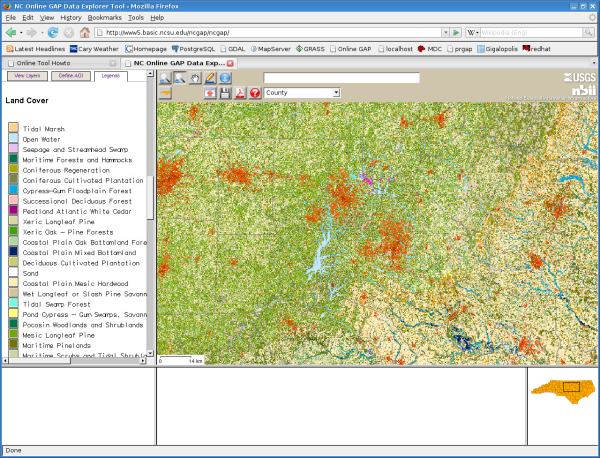The image size is (600, 458).
Task: Open the tab list dropdown arrow
Action: click(594, 63)
